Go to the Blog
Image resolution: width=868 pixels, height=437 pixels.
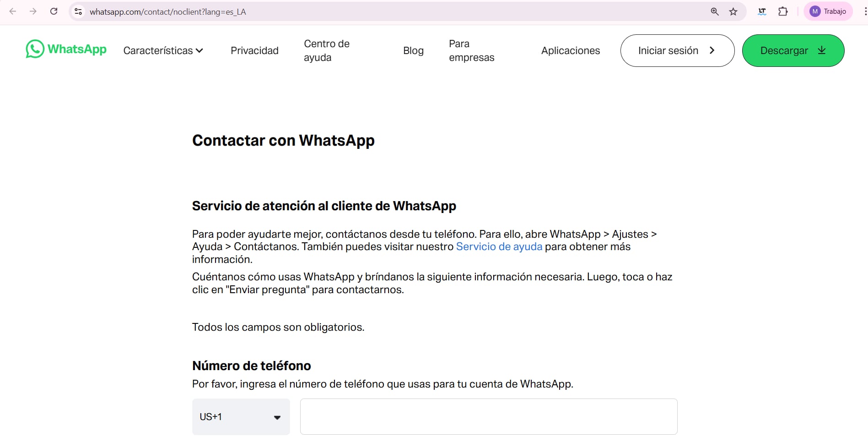click(x=413, y=50)
